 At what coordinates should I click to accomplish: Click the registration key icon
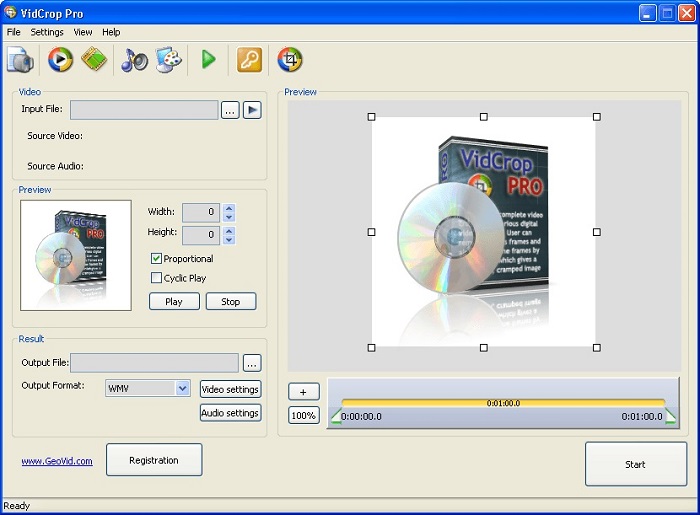[249, 60]
